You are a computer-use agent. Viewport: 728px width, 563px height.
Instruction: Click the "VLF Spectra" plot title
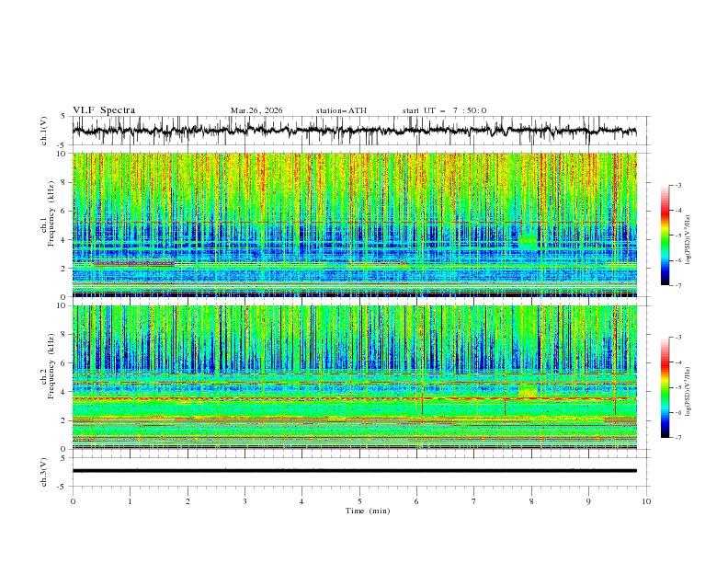click(x=104, y=110)
